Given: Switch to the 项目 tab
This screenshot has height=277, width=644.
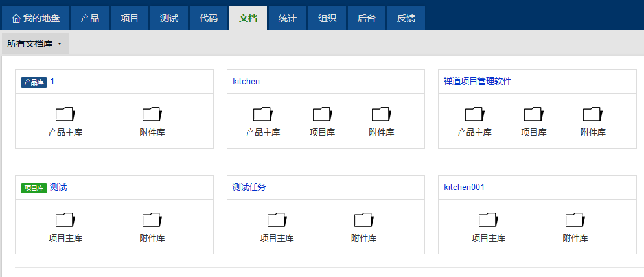Looking at the screenshot, I should 130,19.
